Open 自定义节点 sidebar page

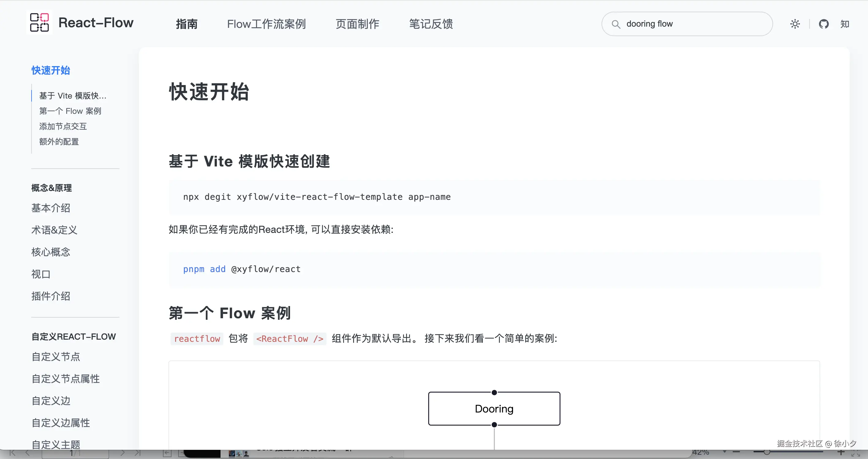[x=56, y=356]
